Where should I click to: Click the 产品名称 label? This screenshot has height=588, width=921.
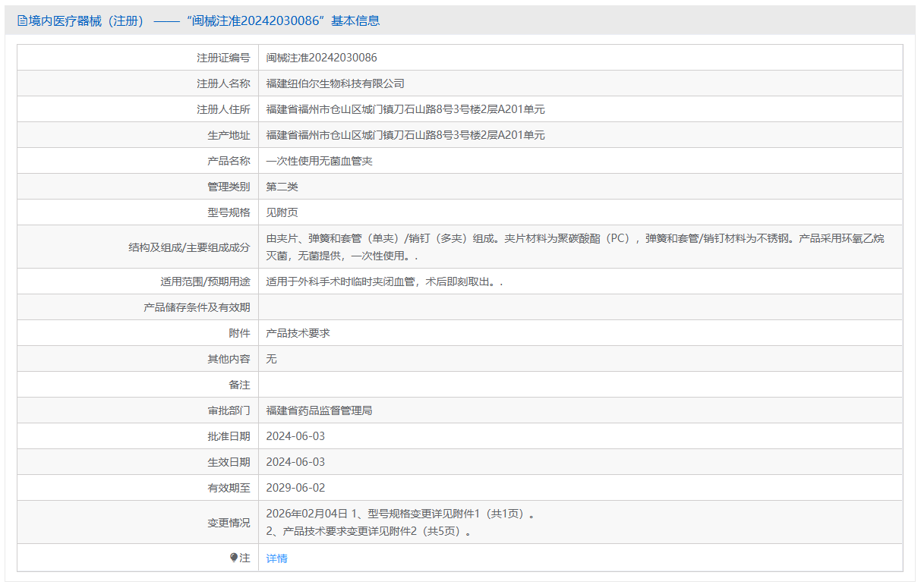(x=229, y=161)
